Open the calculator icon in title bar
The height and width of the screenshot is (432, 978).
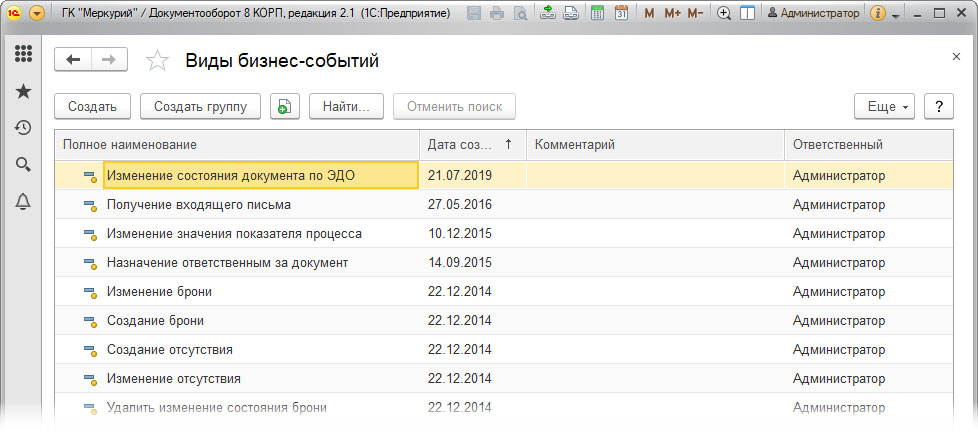click(597, 14)
